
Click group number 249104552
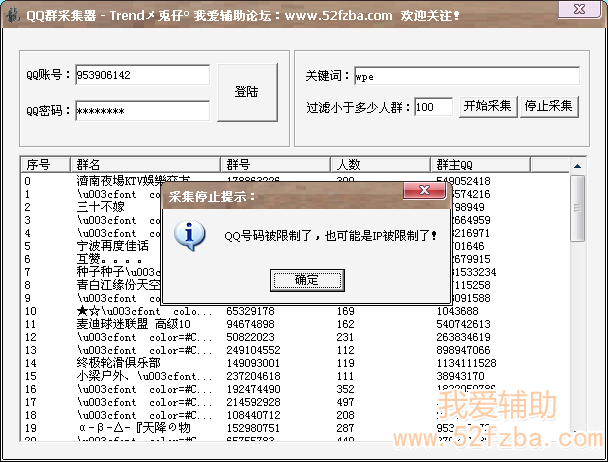253,350
